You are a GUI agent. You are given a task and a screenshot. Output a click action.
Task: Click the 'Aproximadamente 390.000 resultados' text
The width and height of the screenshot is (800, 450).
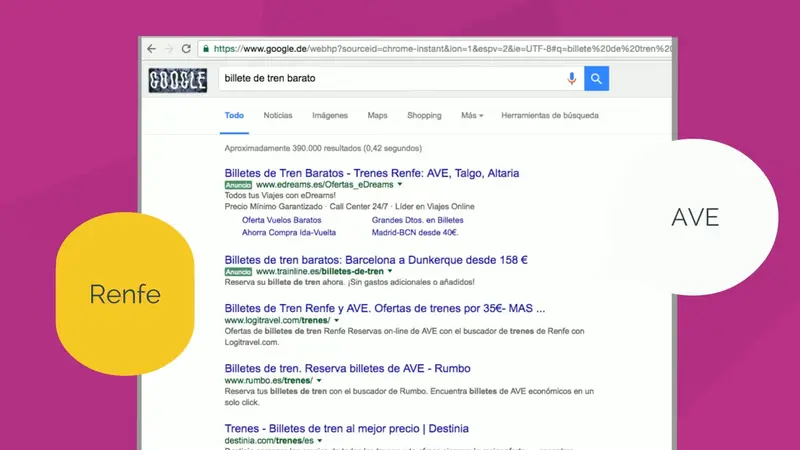pos(323,148)
